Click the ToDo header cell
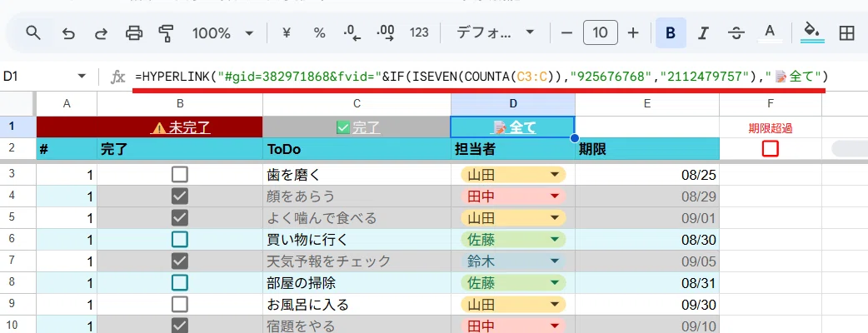The width and height of the screenshot is (868, 333). [x=357, y=149]
